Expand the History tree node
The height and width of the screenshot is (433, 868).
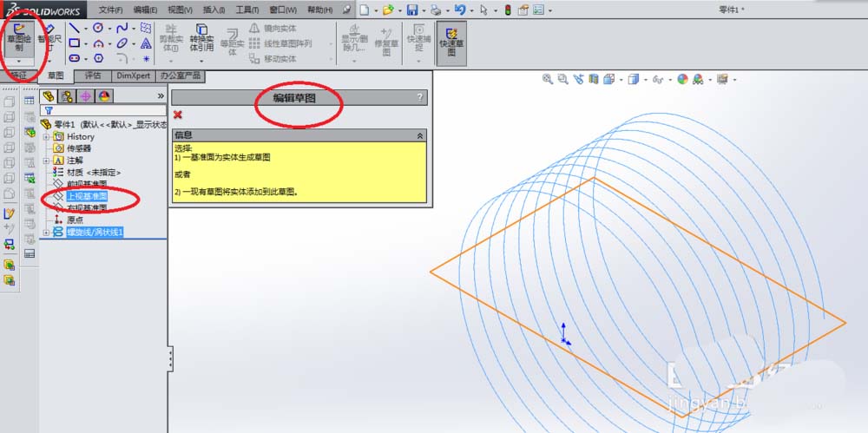click(46, 137)
